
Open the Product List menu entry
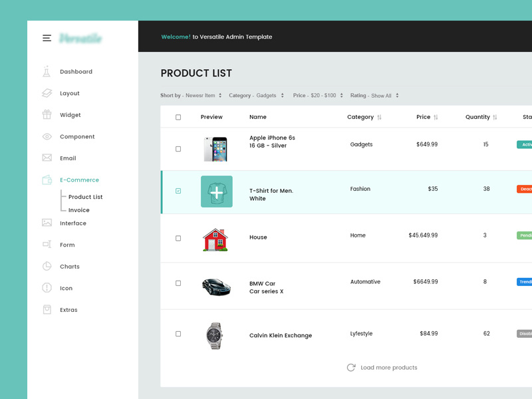point(85,196)
